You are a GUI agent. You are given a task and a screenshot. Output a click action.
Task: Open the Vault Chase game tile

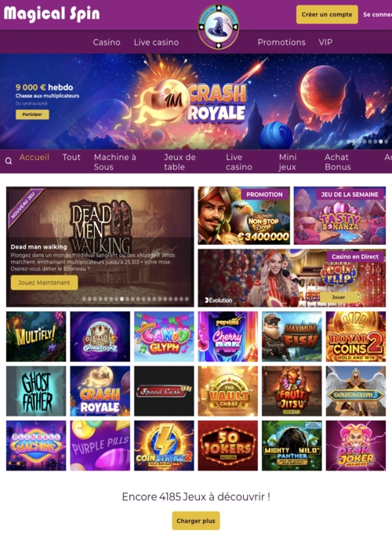click(228, 391)
